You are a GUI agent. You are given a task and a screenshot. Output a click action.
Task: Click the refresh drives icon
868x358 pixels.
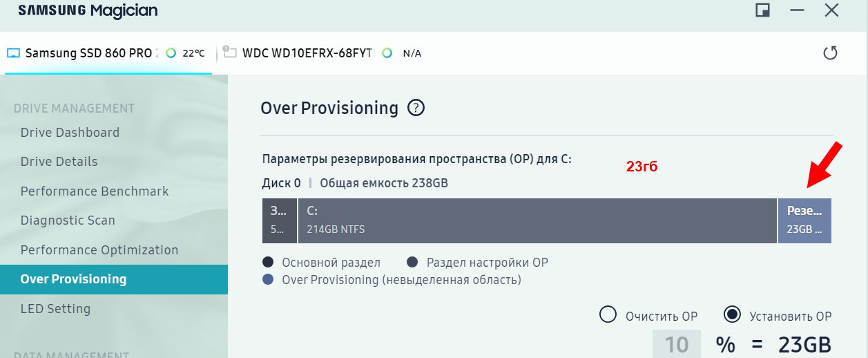[830, 53]
